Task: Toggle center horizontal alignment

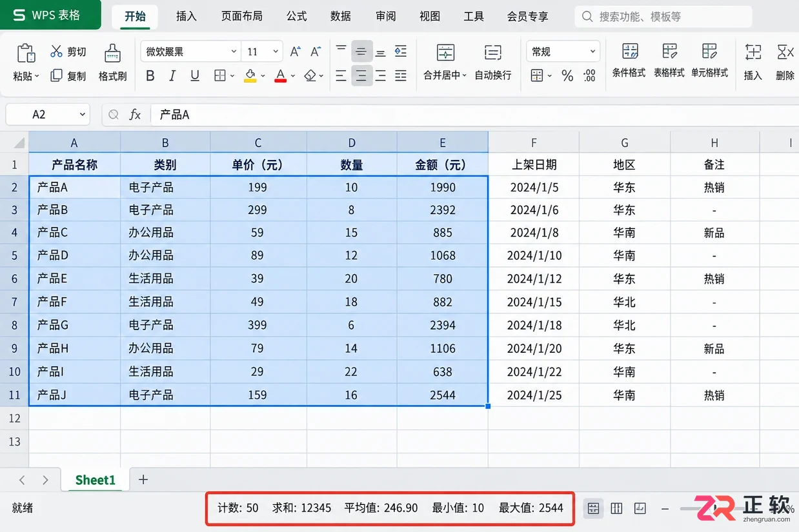Action: 361,76
